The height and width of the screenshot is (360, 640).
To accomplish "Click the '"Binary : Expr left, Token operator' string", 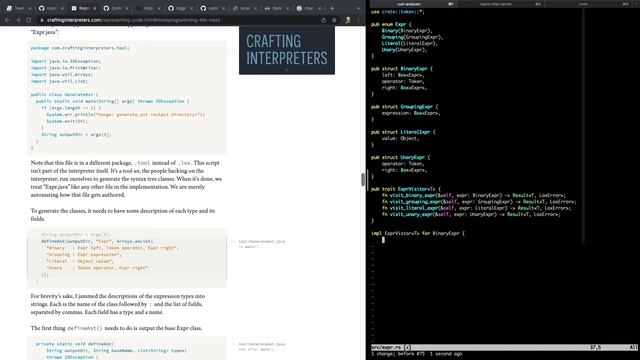I will pyautogui.click(x=112, y=248).
